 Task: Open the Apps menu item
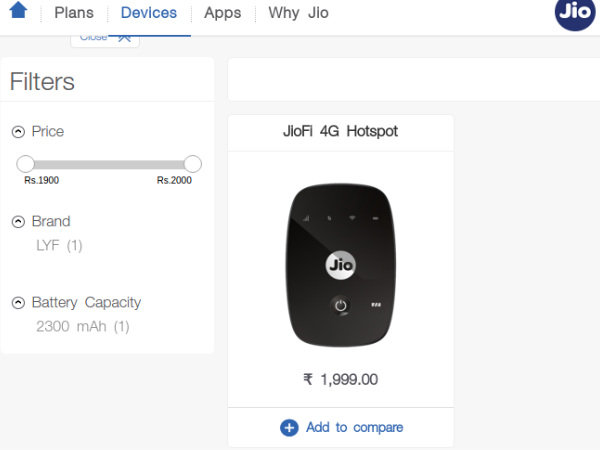pos(222,14)
